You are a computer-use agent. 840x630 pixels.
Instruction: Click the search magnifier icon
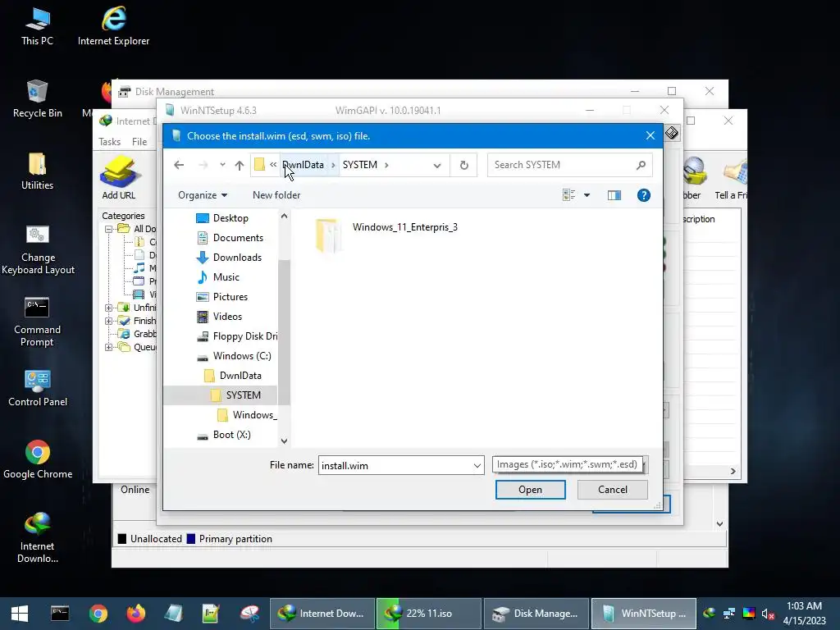pos(641,165)
